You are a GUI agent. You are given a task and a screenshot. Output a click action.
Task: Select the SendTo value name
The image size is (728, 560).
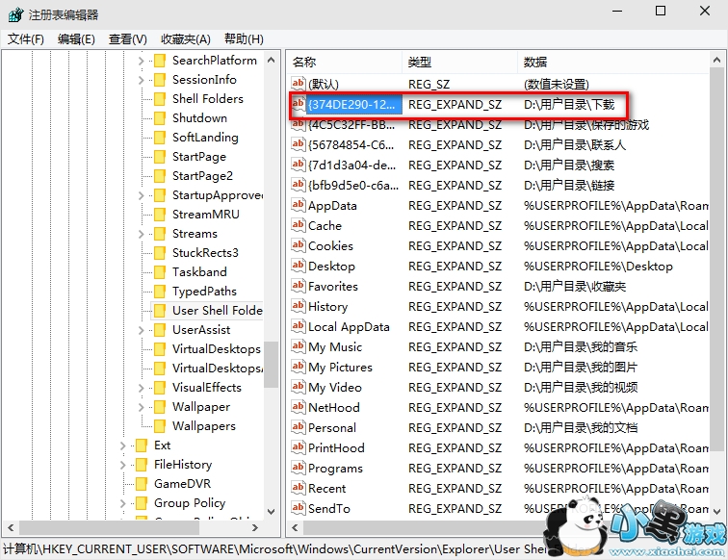click(x=329, y=509)
